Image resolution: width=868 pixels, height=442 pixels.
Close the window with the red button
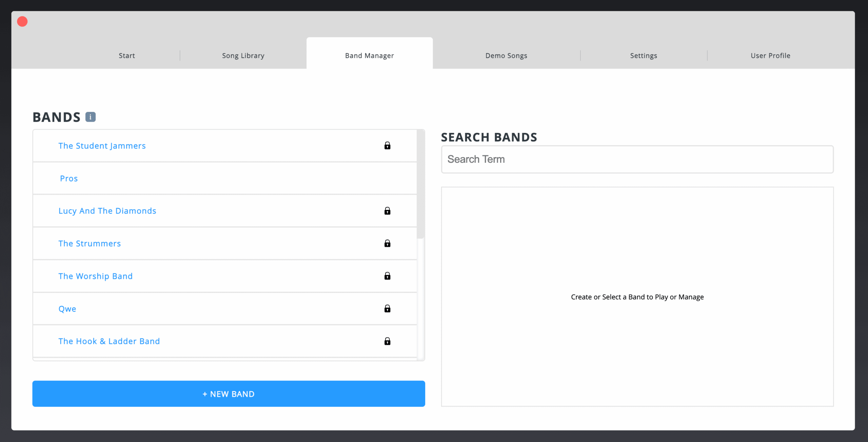pyautogui.click(x=22, y=22)
